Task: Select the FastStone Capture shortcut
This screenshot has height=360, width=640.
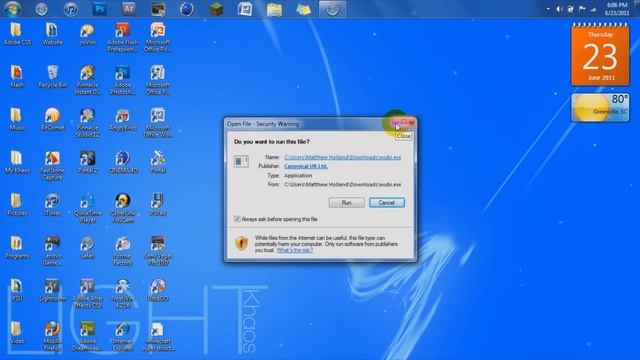Action: [52, 166]
